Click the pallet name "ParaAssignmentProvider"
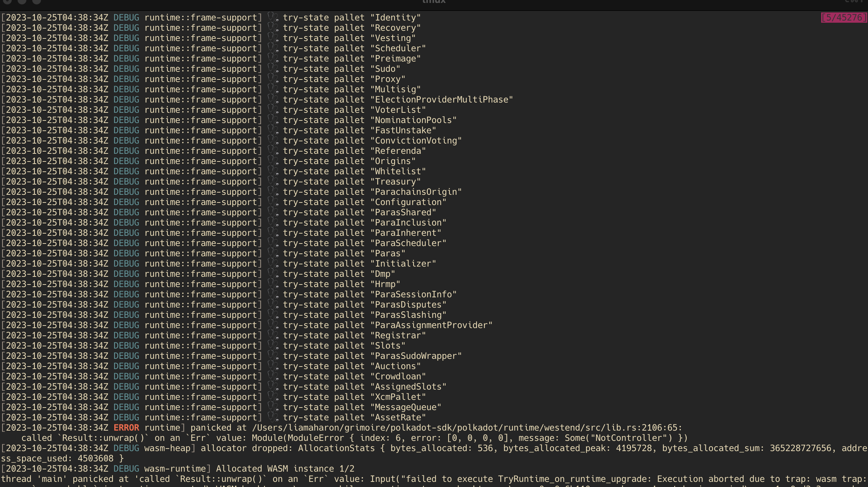Image resolution: width=868 pixels, height=487 pixels. 431,325
